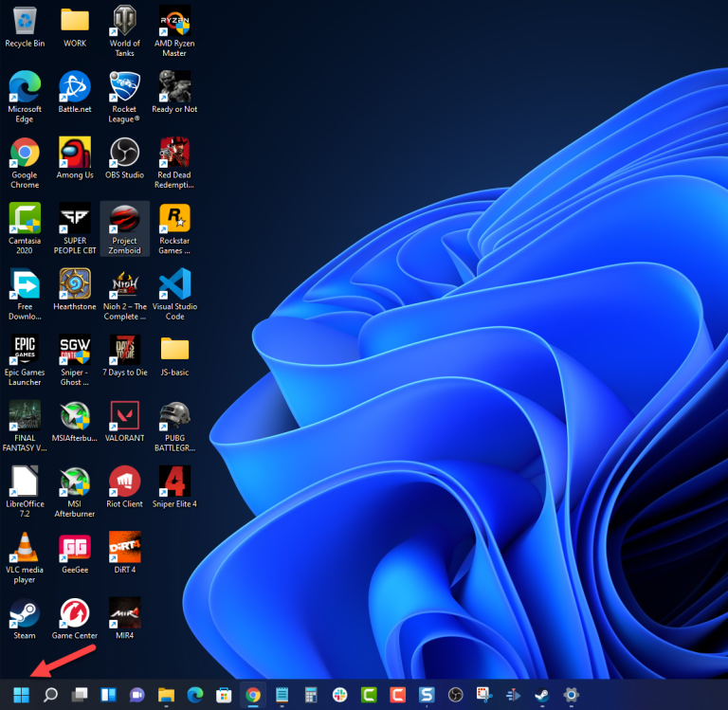The image size is (728, 710).
Task: Select the Among Us desktop shortcut
Action: point(75,159)
